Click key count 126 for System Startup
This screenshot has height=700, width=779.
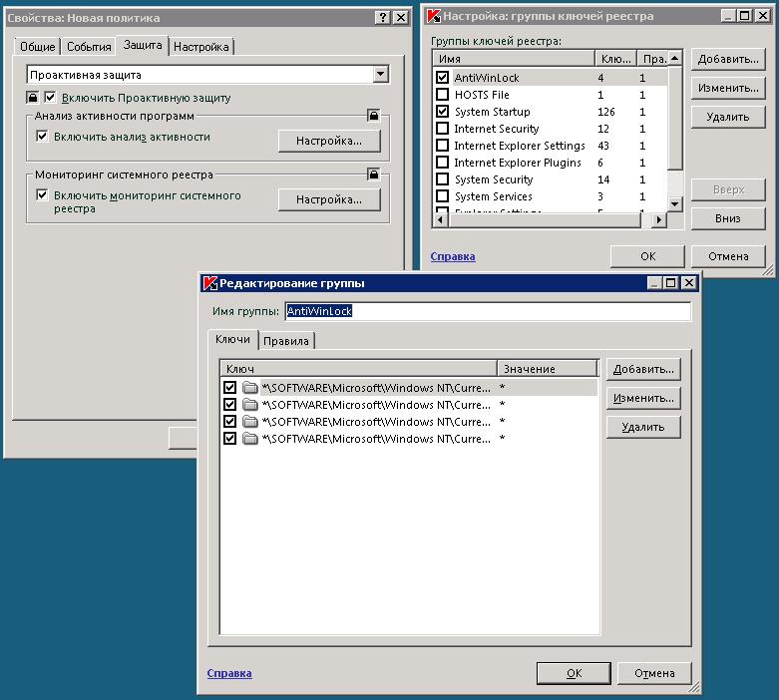coord(606,112)
